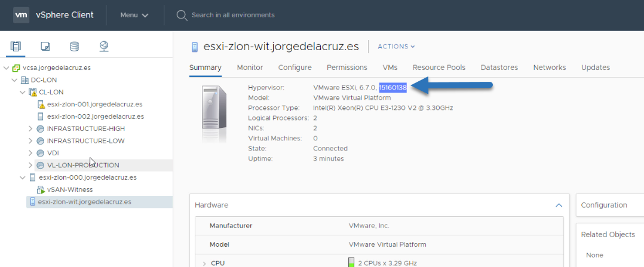The width and height of the screenshot is (644, 267).
Task: Click the host icon beside esxi-zlon-002
Action: (40, 116)
